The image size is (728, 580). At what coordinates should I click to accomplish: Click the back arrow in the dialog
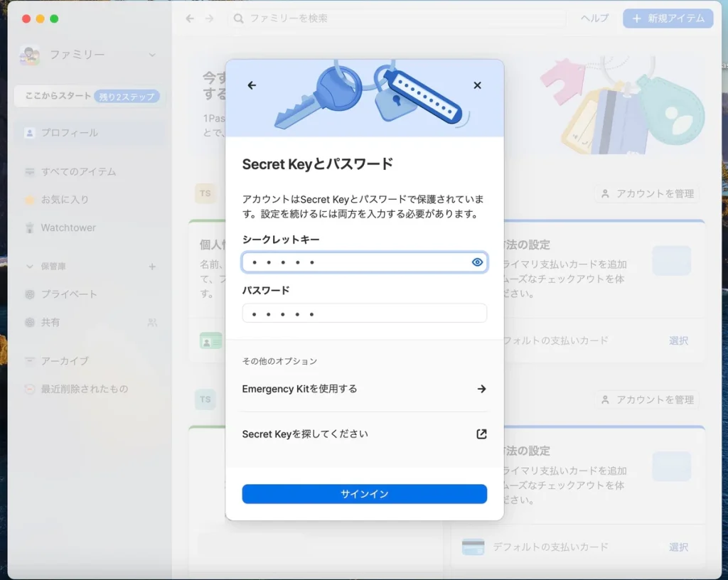(x=252, y=85)
